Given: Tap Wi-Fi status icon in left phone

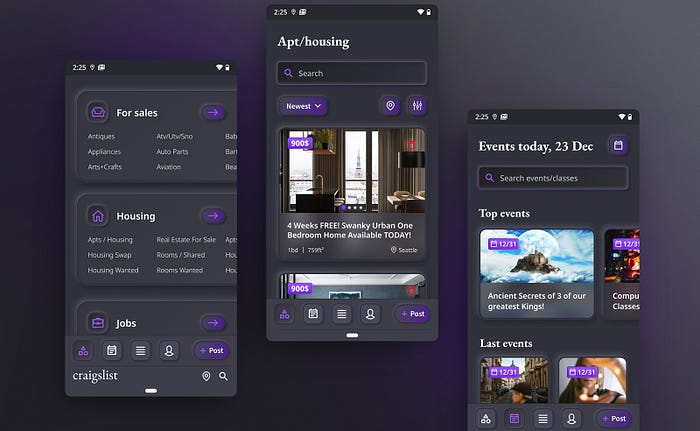Looking at the screenshot, I should coord(219,67).
